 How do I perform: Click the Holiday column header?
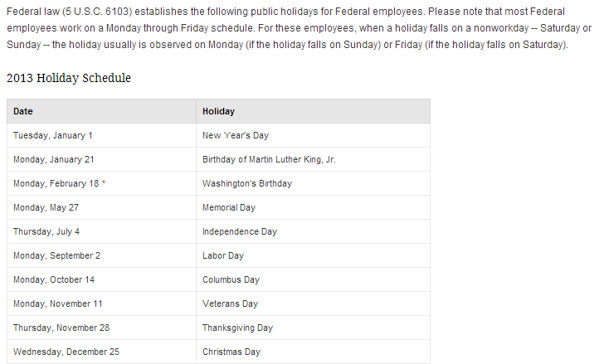[218, 111]
